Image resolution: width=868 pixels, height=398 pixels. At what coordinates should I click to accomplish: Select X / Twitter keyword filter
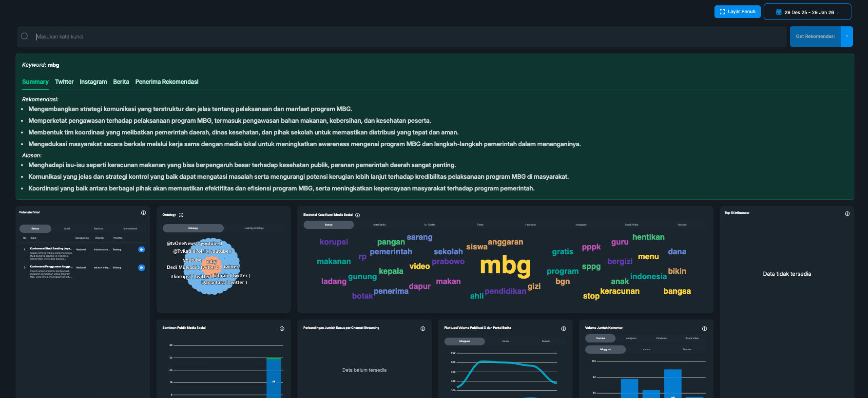(429, 225)
